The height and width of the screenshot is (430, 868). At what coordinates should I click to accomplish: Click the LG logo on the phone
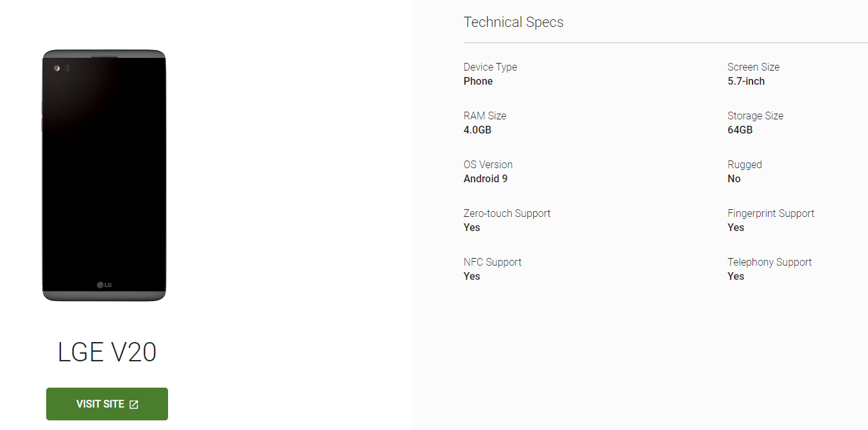click(x=105, y=285)
